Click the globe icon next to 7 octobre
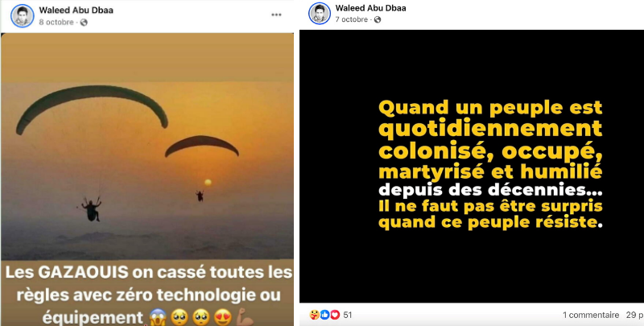 pos(377,19)
